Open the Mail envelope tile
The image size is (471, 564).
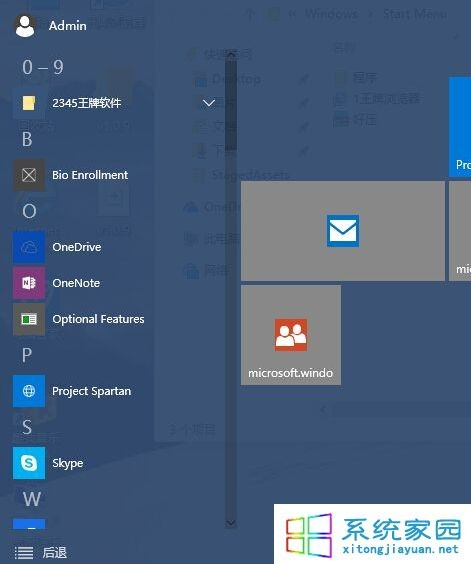point(343,231)
